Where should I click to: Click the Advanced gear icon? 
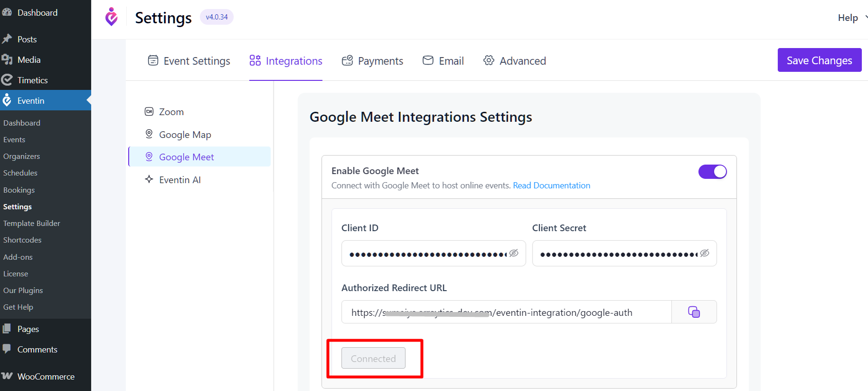tap(489, 60)
